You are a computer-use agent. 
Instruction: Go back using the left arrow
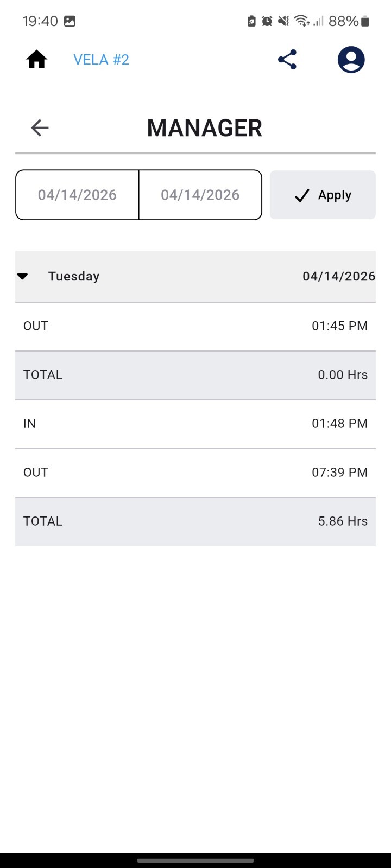pos(40,128)
